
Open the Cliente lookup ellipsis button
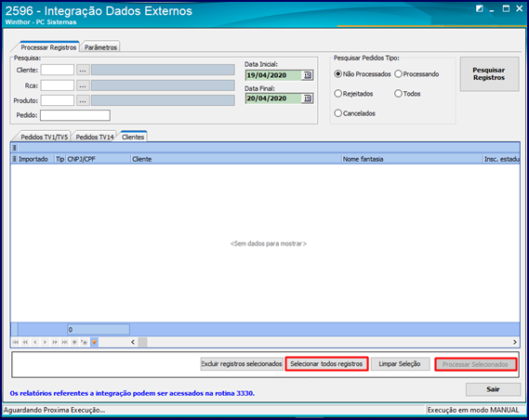83,70
